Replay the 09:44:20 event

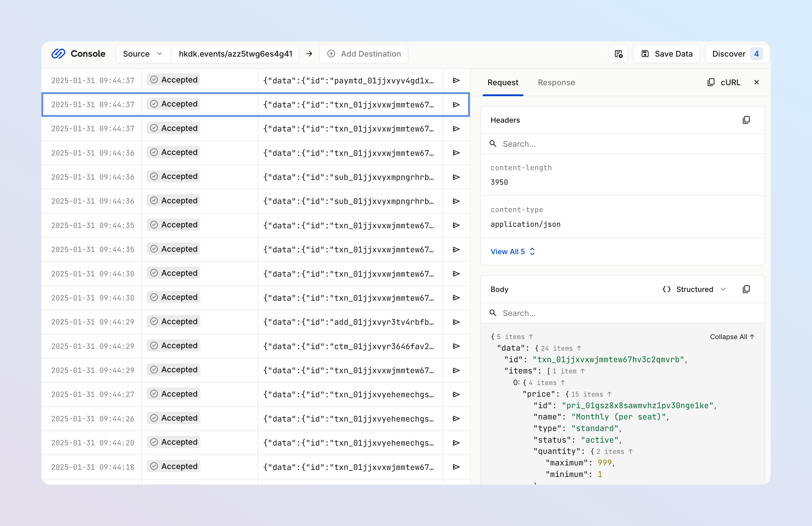(456, 443)
